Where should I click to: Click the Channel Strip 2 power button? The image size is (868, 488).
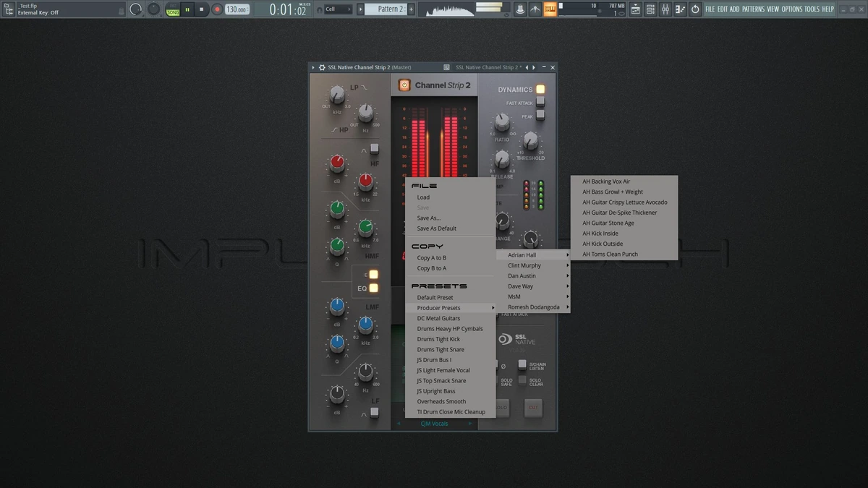point(404,85)
